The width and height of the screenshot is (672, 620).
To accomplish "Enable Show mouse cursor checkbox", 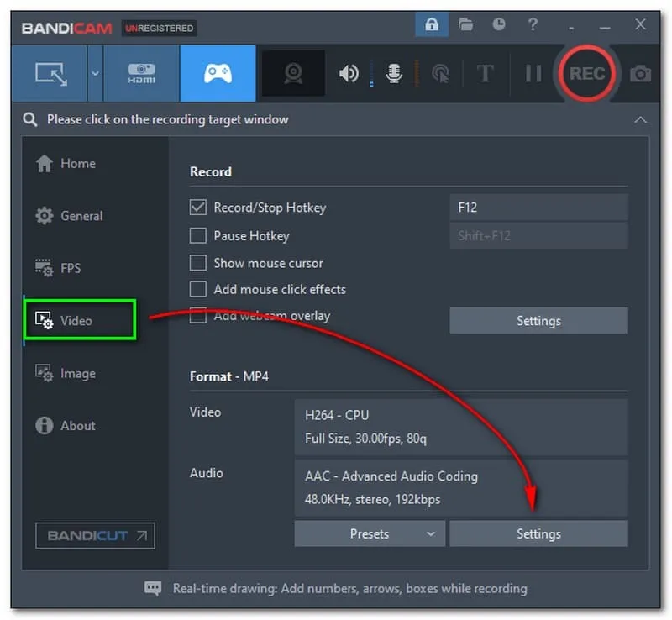I will click(198, 263).
